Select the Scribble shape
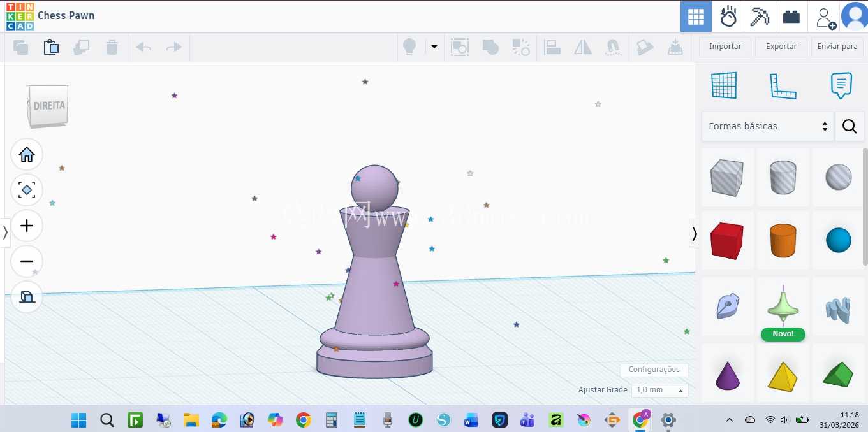This screenshot has height=432, width=868. tap(727, 306)
